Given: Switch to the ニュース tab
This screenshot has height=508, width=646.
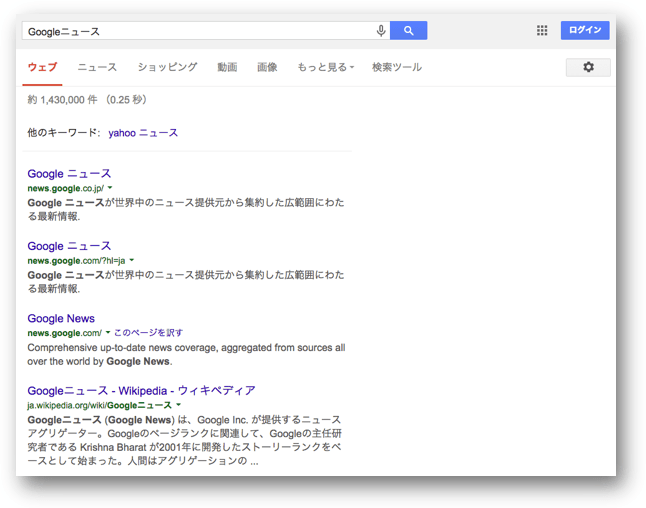Looking at the screenshot, I should 97,67.
